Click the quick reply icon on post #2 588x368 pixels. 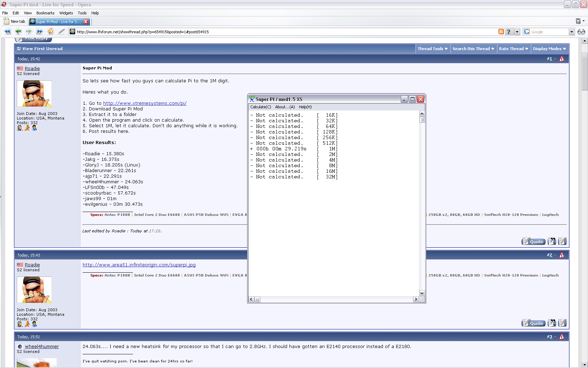point(562,323)
